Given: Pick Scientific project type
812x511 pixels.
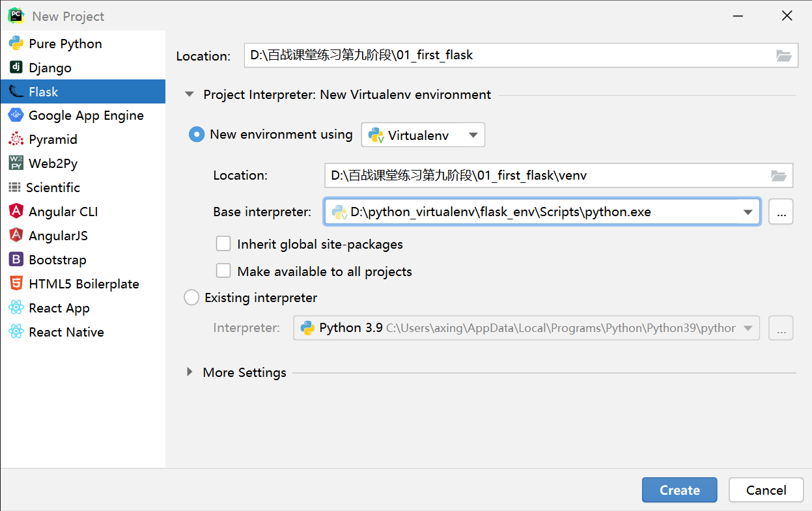Looking at the screenshot, I should tap(83, 187).
